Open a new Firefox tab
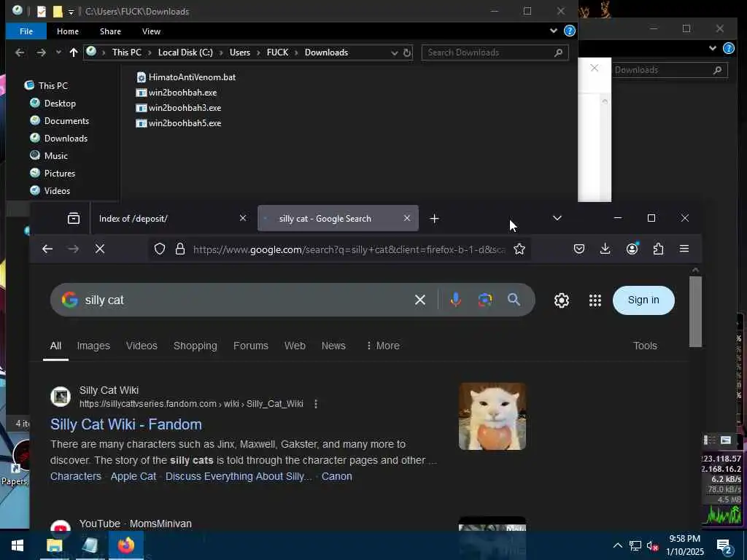 click(x=434, y=219)
